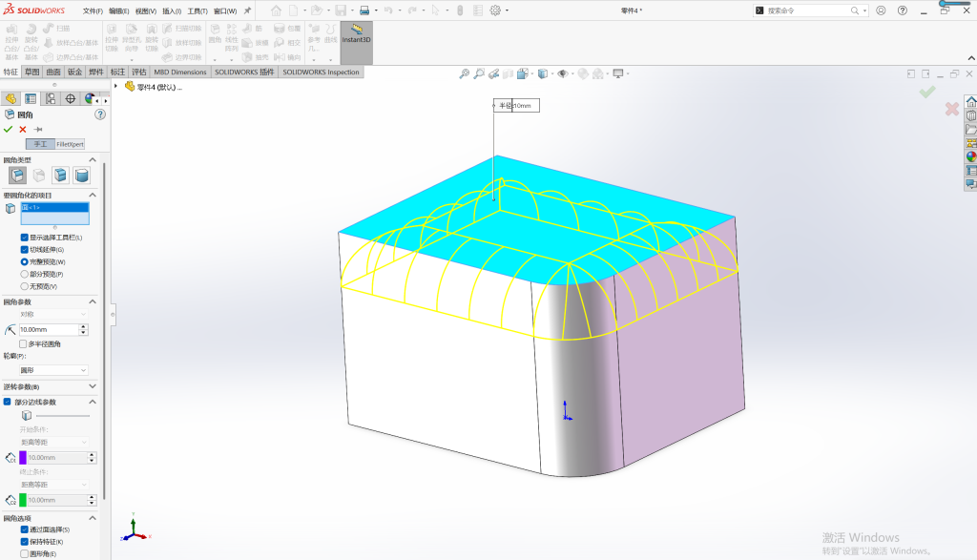Click zoom to fit magnifier icon
Image resolution: width=977 pixels, height=560 pixels.
tap(465, 73)
